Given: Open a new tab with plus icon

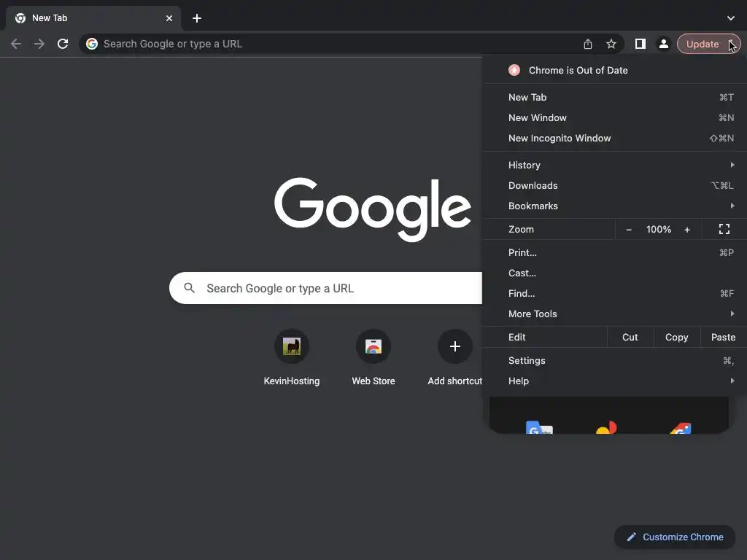Looking at the screenshot, I should (x=197, y=18).
